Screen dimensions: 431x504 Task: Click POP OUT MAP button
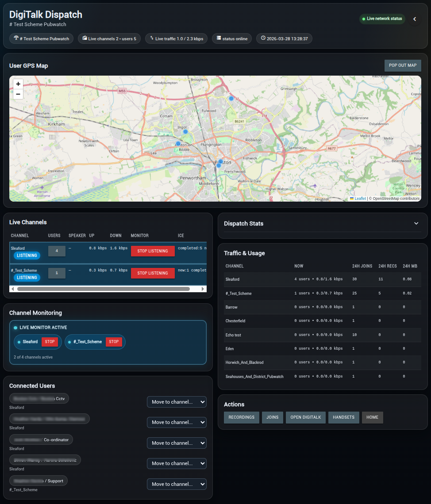[402, 65]
